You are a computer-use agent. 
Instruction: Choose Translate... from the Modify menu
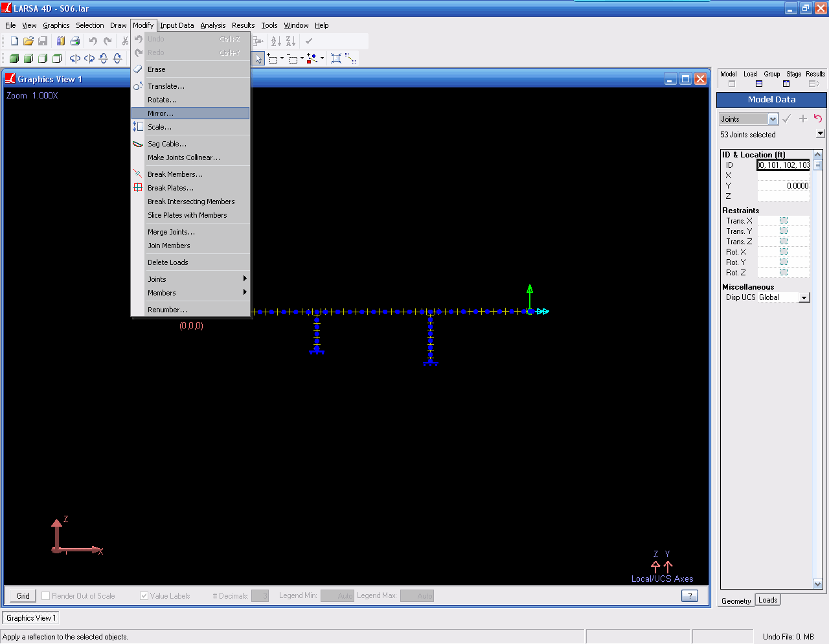tap(190, 86)
